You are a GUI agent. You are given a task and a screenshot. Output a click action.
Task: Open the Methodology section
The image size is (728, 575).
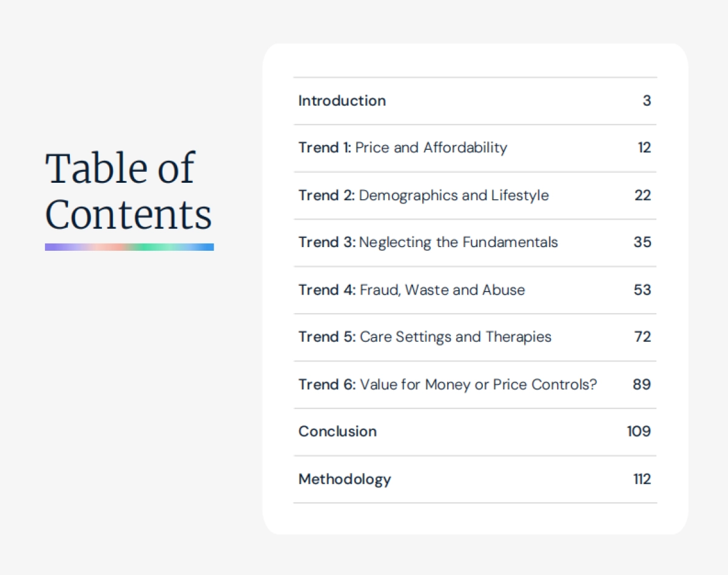pyautogui.click(x=345, y=479)
